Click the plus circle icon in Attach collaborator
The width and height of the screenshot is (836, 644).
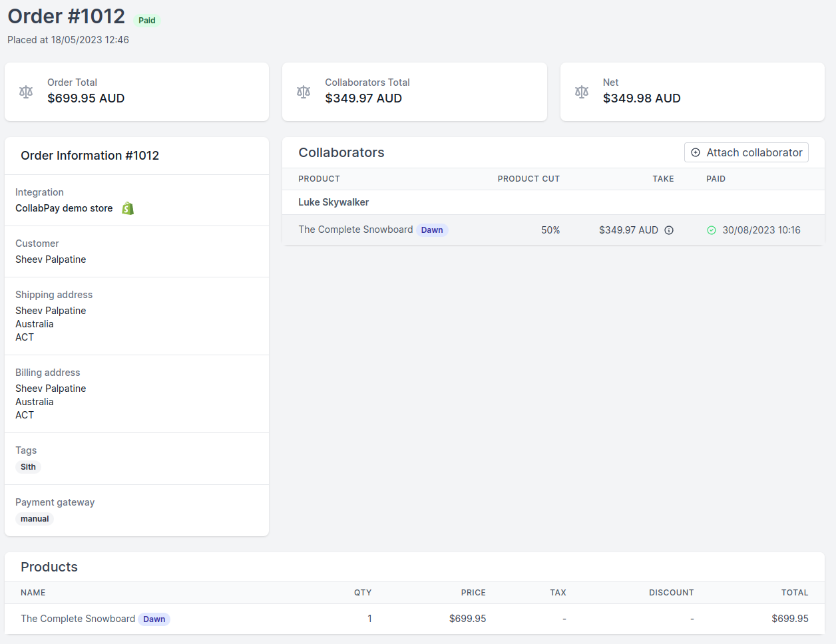(696, 152)
